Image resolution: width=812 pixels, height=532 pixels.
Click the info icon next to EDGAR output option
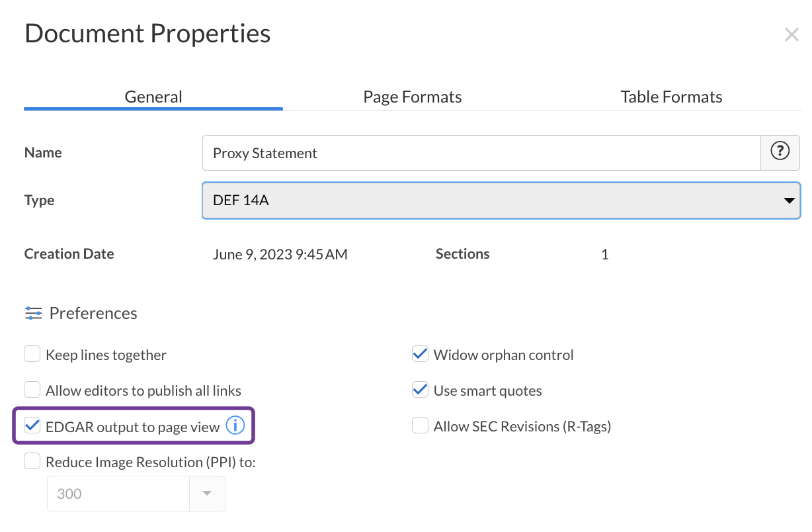click(235, 425)
